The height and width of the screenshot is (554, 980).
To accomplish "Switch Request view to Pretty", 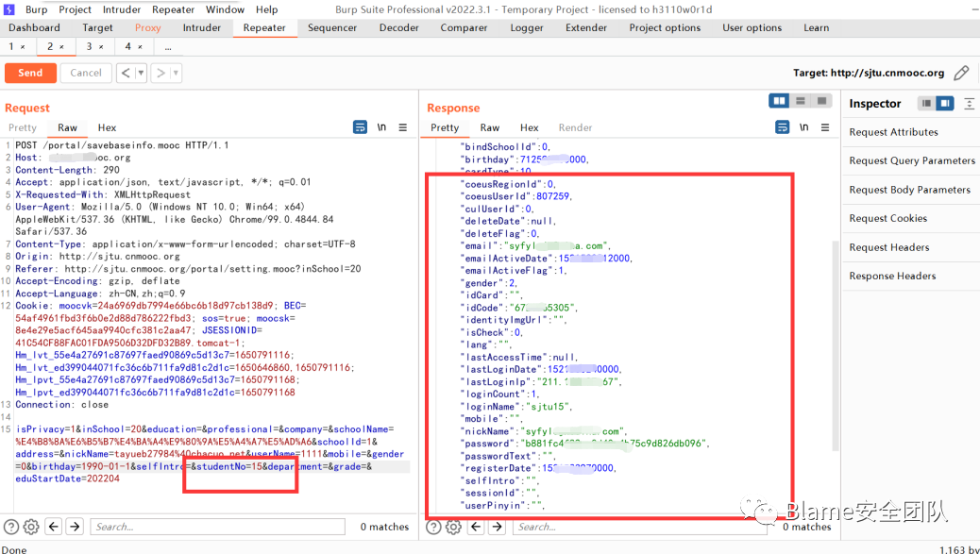I will [x=23, y=127].
